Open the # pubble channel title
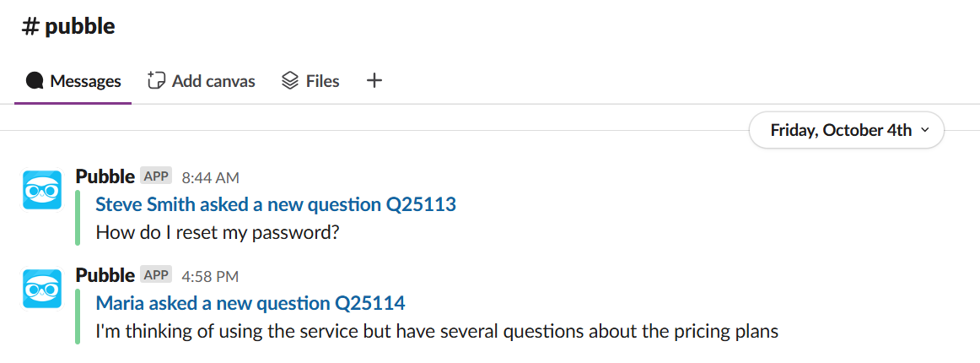Screen dimensions: 980x363 (x=69, y=26)
